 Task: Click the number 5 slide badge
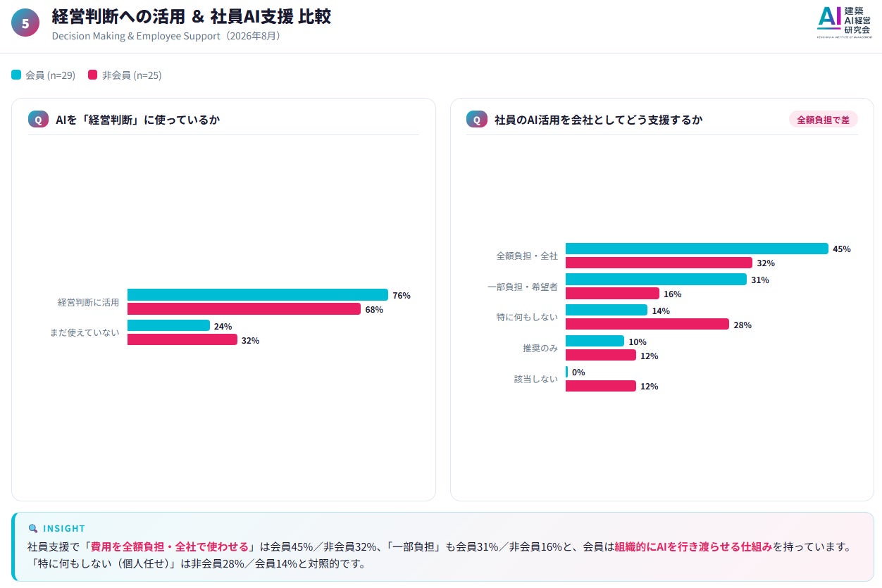tap(25, 23)
